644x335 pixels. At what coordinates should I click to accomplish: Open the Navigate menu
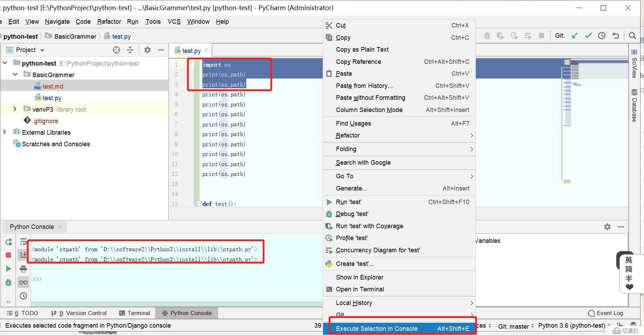click(x=57, y=22)
